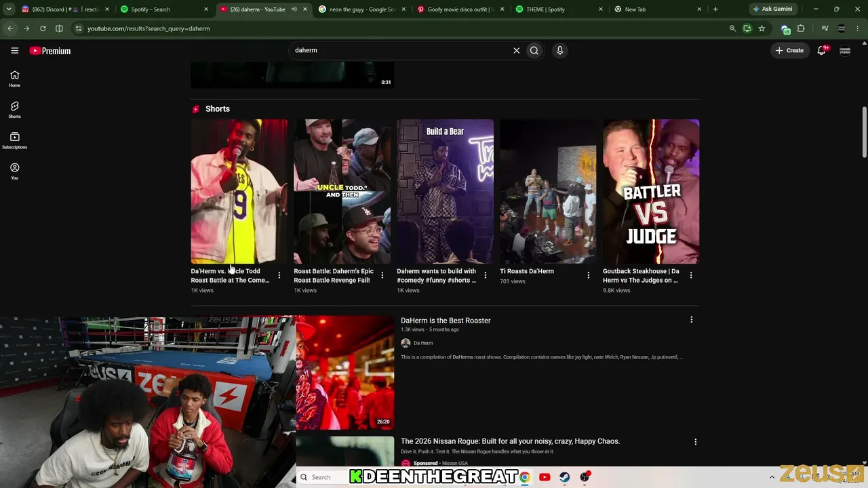Open Home in the YouTube sidebar
This screenshot has width=868, height=488.
(14, 79)
